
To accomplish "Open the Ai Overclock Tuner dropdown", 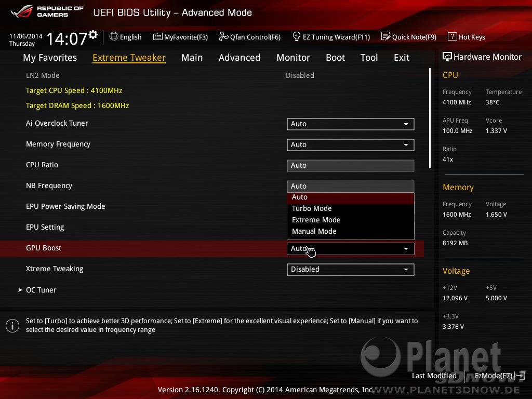I will click(351, 124).
